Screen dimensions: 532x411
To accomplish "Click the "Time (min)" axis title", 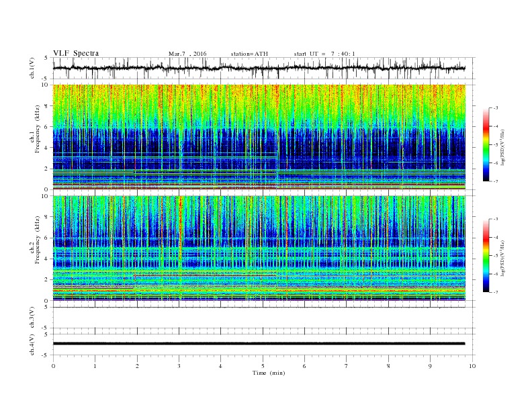I will click(269, 373).
